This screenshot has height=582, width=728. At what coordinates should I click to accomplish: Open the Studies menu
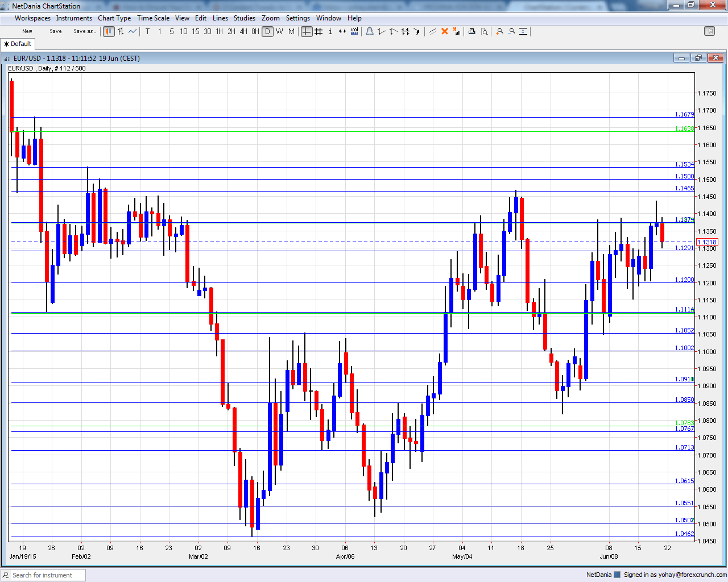pyautogui.click(x=245, y=18)
